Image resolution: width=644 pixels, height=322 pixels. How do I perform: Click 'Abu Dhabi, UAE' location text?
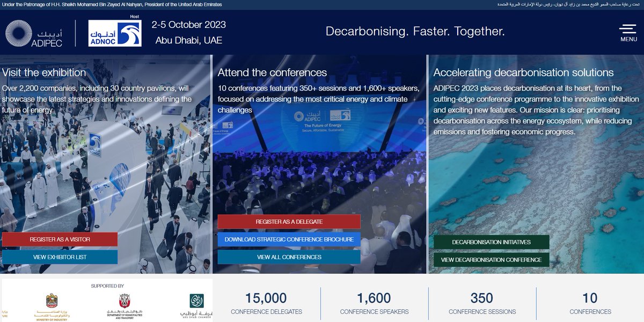189,40
